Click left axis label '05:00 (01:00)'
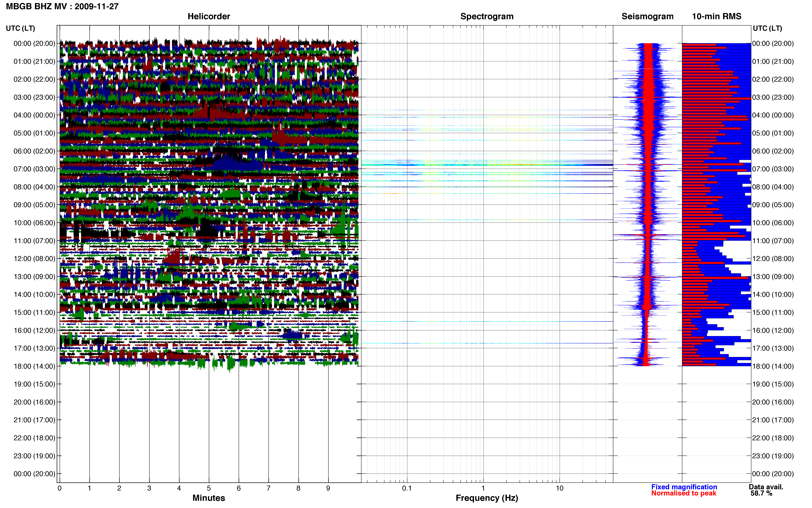The width and height of the screenshot is (812, 508). (x=34, y=133)
